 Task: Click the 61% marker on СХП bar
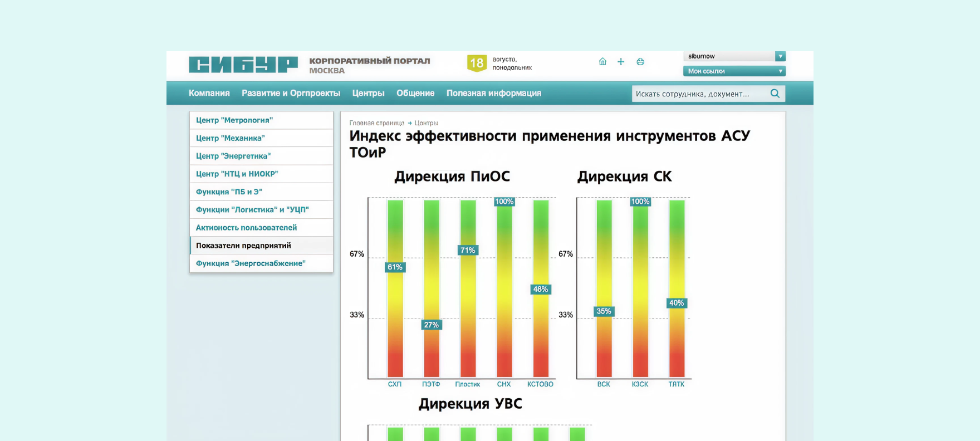pos(395,267)
